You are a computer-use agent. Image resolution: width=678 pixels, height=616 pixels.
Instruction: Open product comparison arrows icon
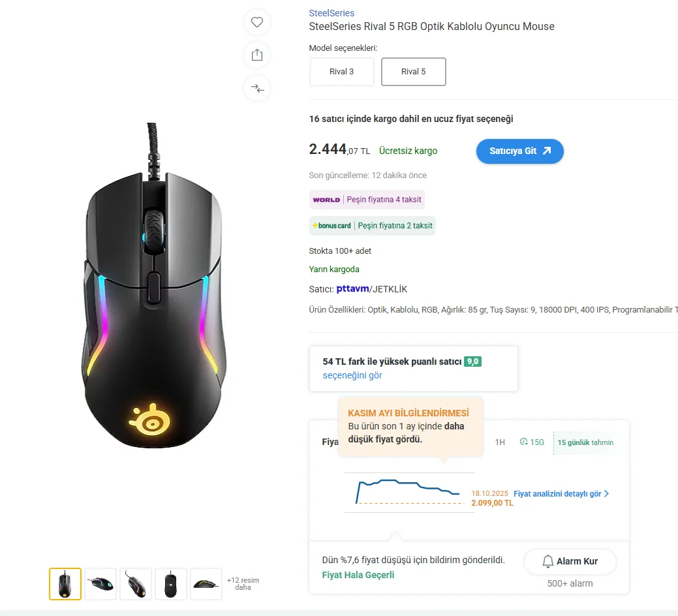coord(257,88)
